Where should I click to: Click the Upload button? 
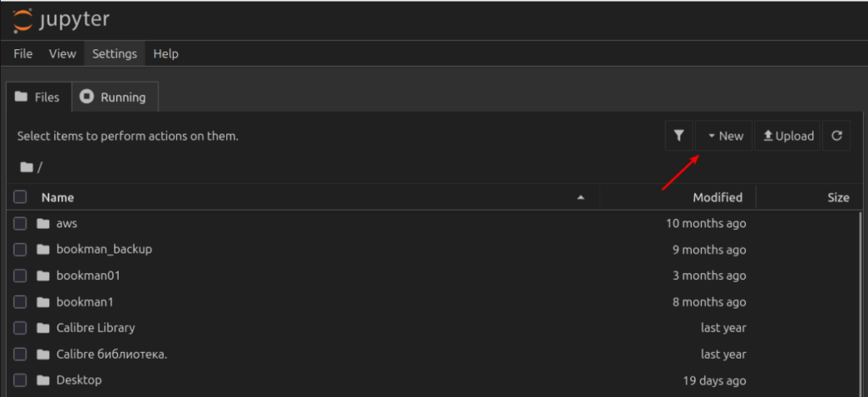(788, 136)
